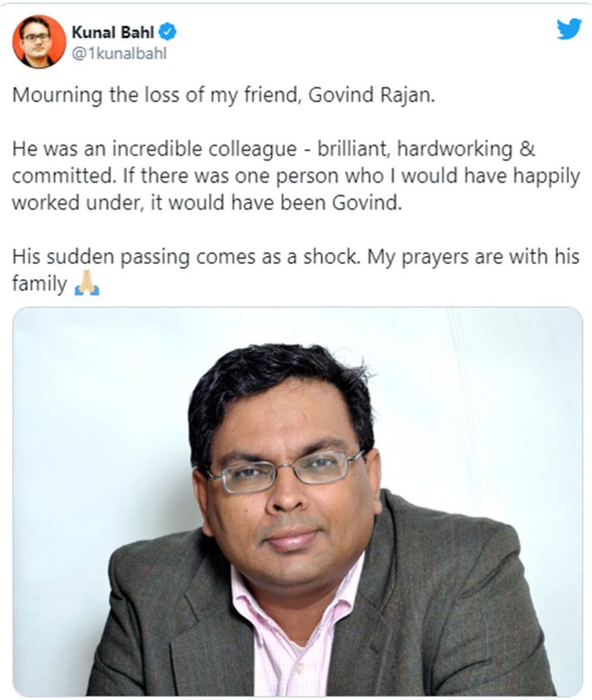
Task: Open the Twitter bird logo link
Action: pyautogui.click(x=569, y=29)
